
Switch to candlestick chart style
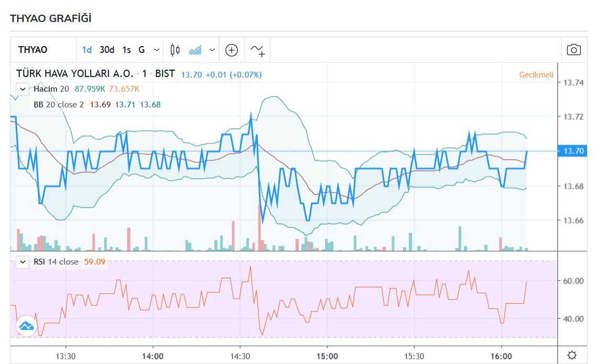[175, 50]
